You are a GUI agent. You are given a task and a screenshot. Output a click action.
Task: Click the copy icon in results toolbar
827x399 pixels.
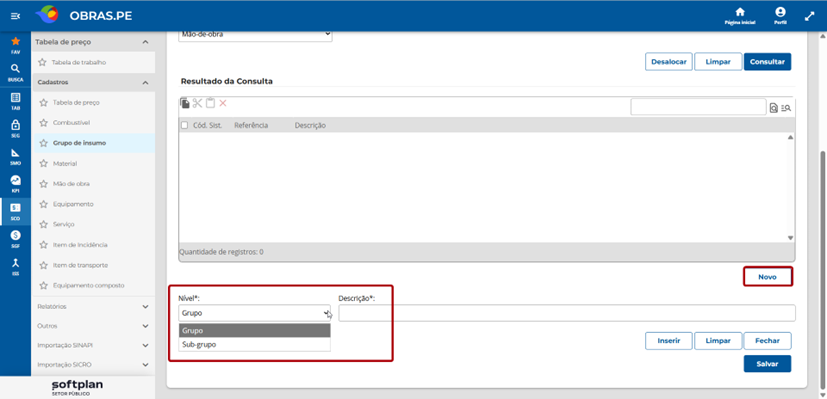[185, 103]
